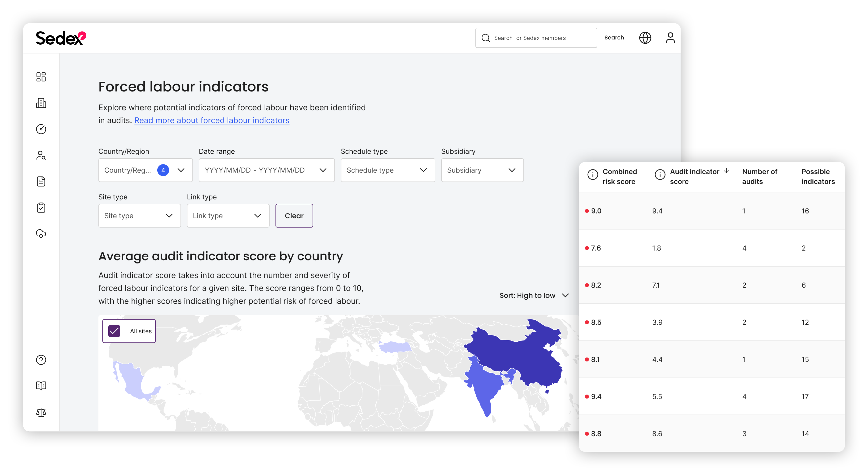Open the user profile icon

(x=671, y=37)
